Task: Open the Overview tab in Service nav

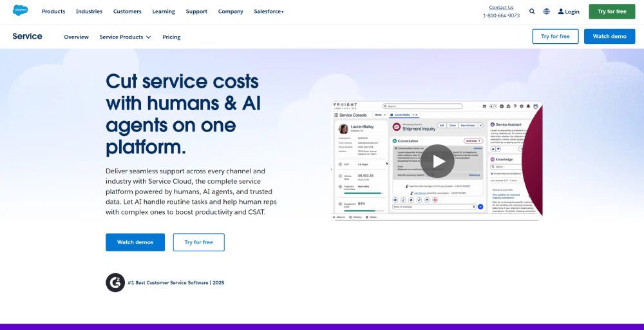Action: pos(77,37)
